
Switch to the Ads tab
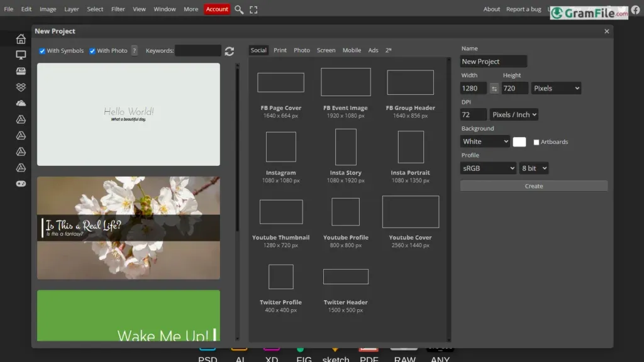(374, 50)
